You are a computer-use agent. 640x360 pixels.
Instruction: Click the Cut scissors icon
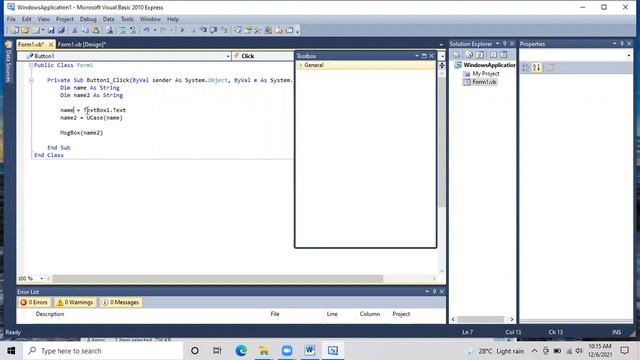pos(75,30)
